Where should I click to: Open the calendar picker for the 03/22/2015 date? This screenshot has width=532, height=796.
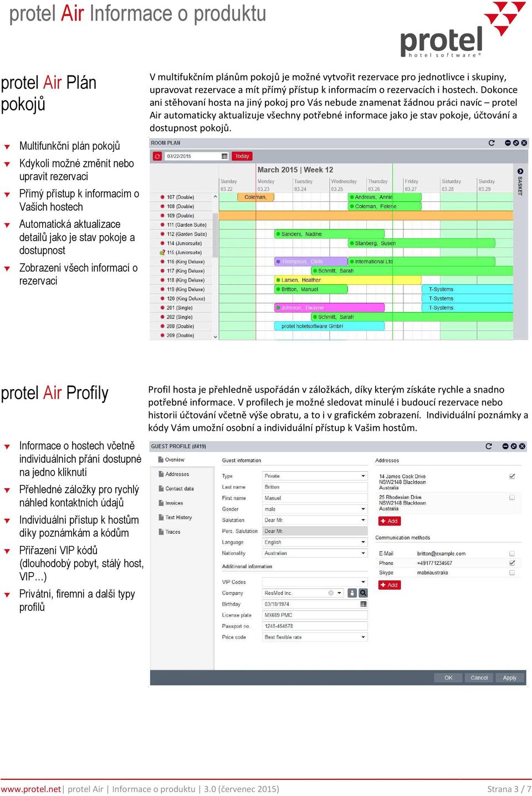click(x=224, y=156)
